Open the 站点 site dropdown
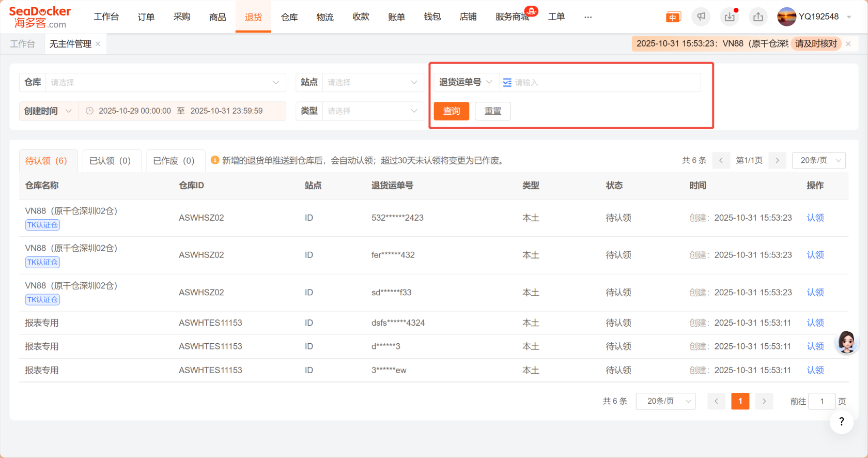 372,83
